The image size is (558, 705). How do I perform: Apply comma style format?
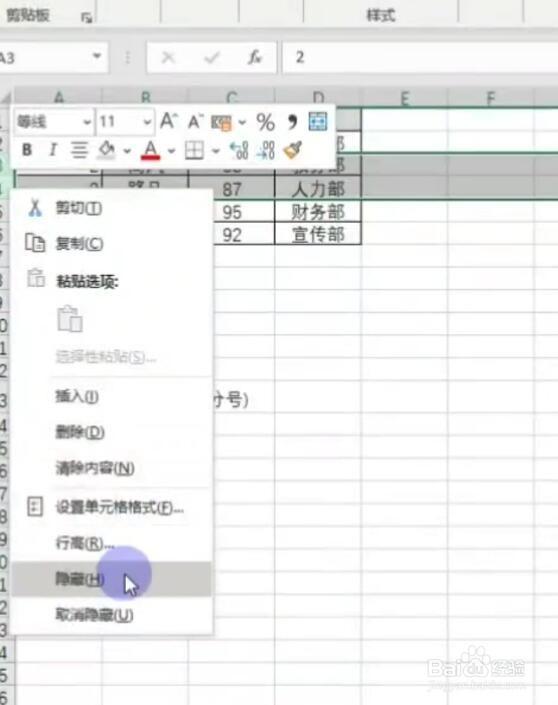pyautogui.click(x=292, y=121)
